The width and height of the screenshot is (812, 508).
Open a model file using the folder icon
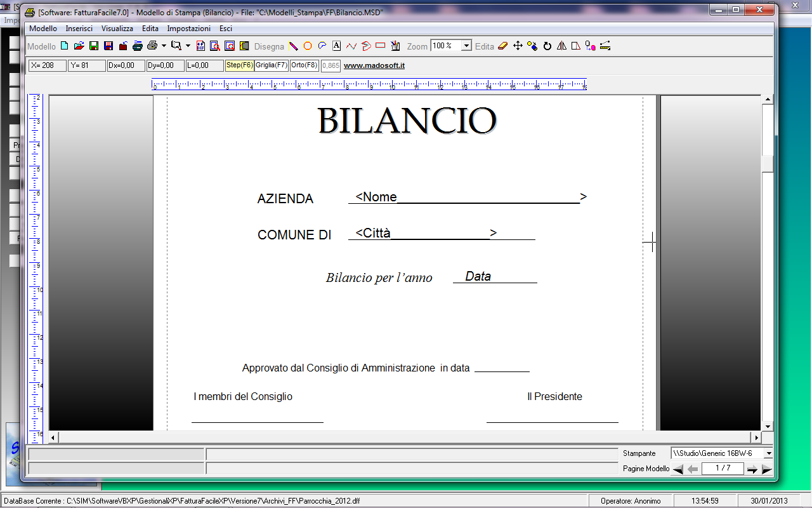click(79, 46)
